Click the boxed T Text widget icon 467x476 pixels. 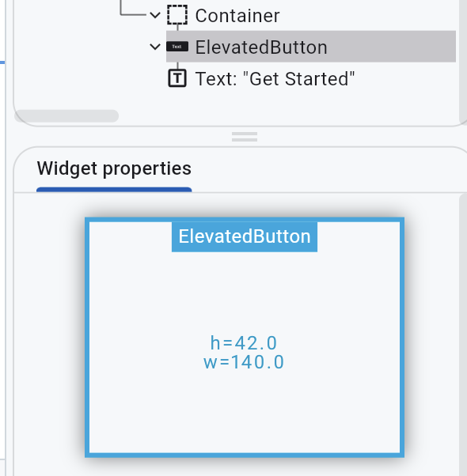(x=177, y=78)
